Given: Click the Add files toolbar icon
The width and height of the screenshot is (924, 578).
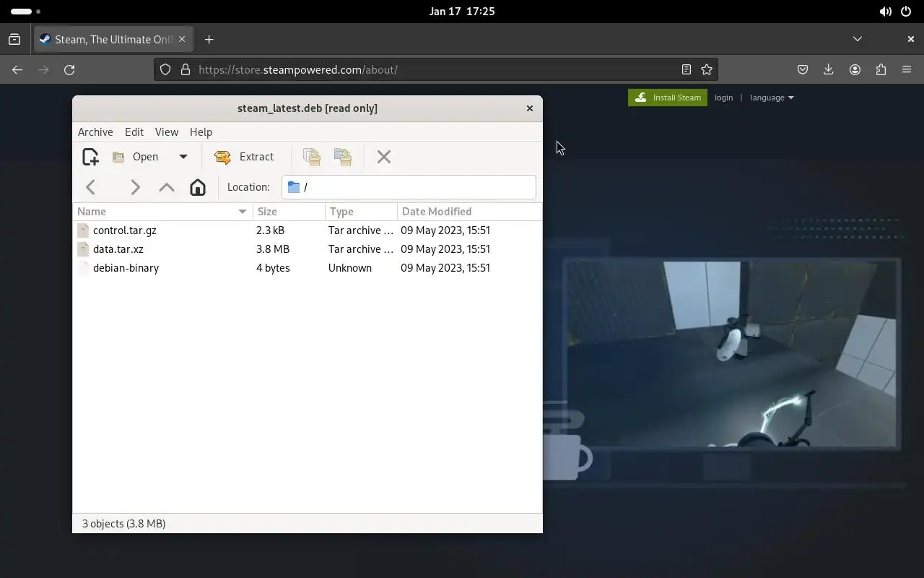Looking at the screenshot, I should point(312,157).
